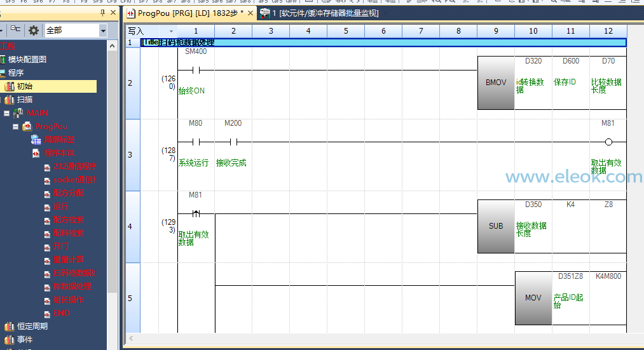
Task: Click the 扫描 folder icon
Action: point(10,100)
